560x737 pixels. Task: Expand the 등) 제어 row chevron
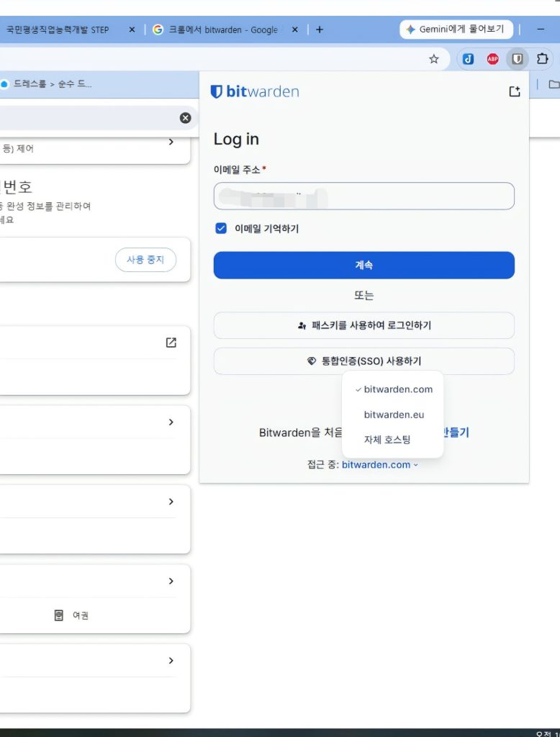pos(171,142)
